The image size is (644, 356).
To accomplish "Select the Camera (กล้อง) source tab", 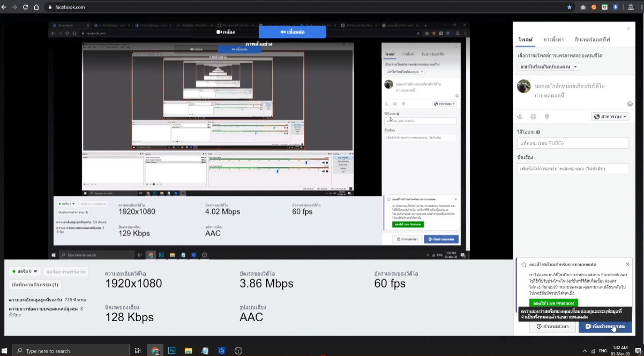I will [226, 32].
